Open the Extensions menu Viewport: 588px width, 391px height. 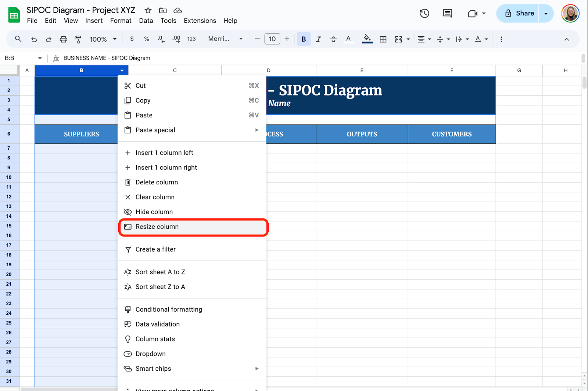200,21
